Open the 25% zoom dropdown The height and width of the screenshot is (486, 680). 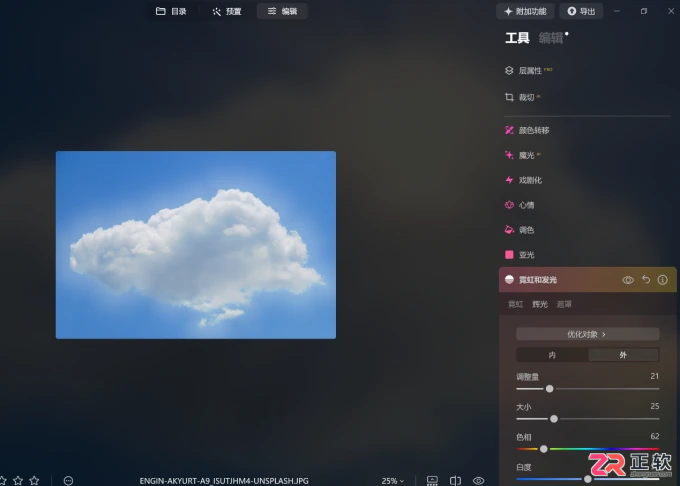pyautogui.click(x=392, y=481)
